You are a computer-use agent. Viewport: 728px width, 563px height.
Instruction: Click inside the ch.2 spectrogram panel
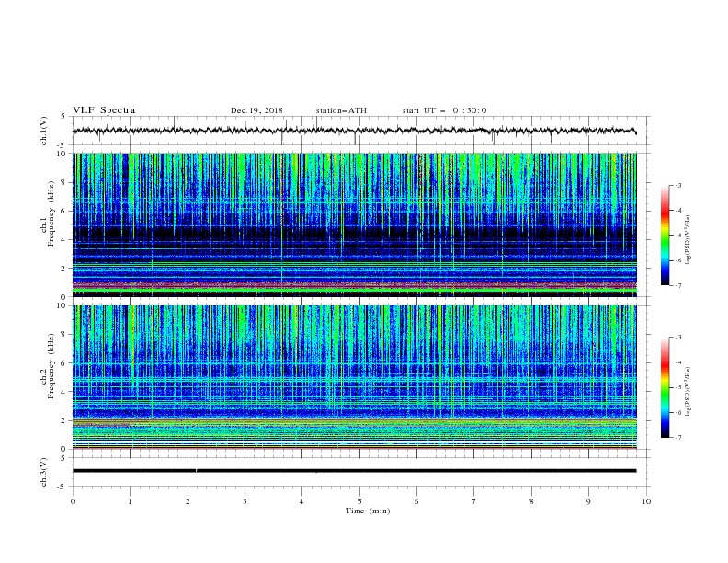(354, 377)
